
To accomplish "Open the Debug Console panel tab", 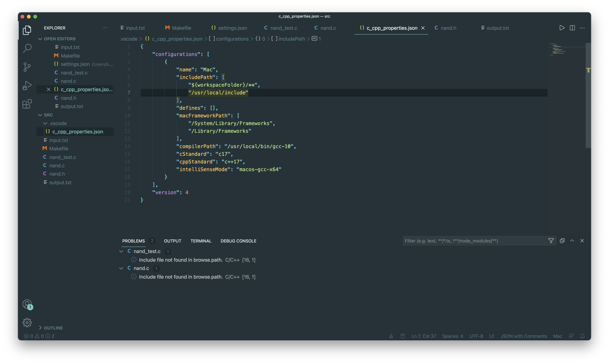I will tap(238, 241).
